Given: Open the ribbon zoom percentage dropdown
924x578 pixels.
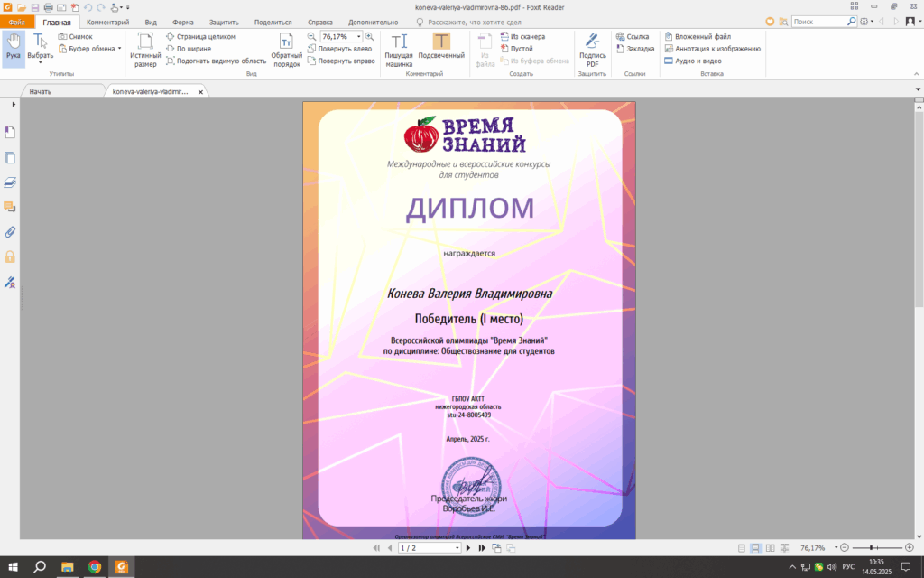Looking at the screenshot, I should [x=358, y=36].
